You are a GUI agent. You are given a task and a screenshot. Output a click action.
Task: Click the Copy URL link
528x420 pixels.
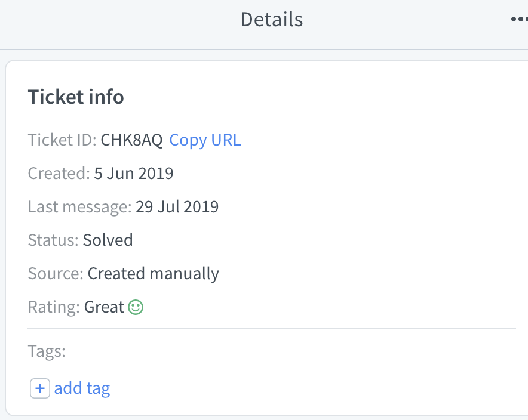(x=205, y=140)
